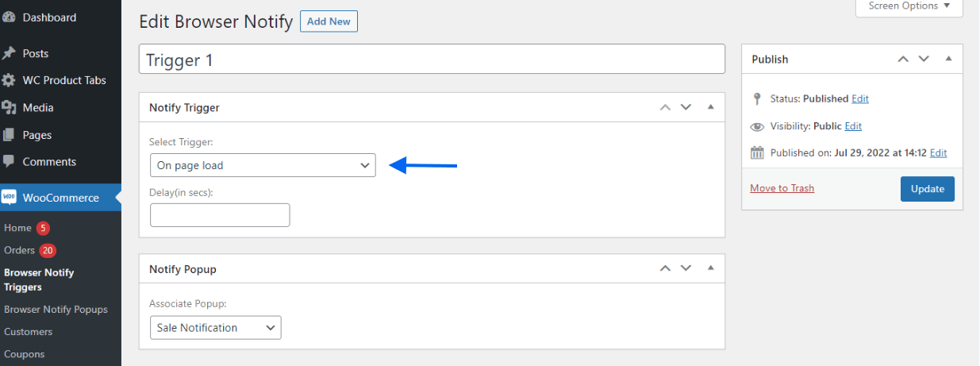Image resolution: width=980 pixels, height=366 pixels.
Task: Open the Associate Popup dropdown
Action: (x=216, y=327)
